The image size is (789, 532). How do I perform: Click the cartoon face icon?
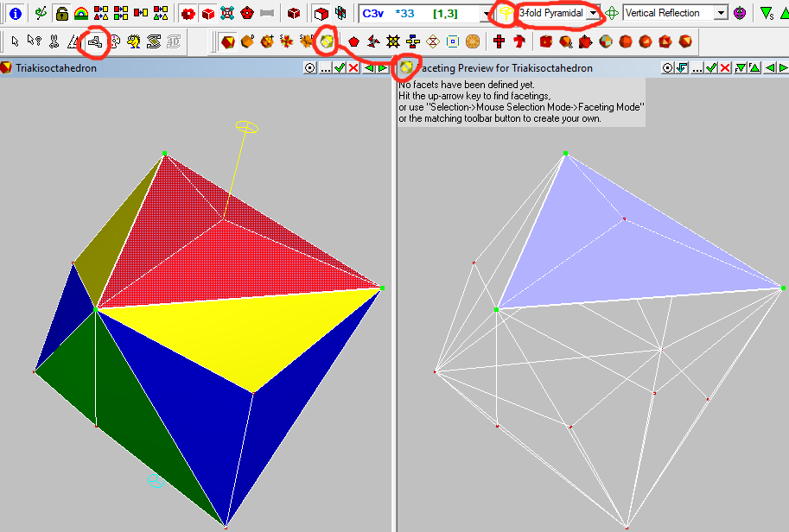point(134,41)
